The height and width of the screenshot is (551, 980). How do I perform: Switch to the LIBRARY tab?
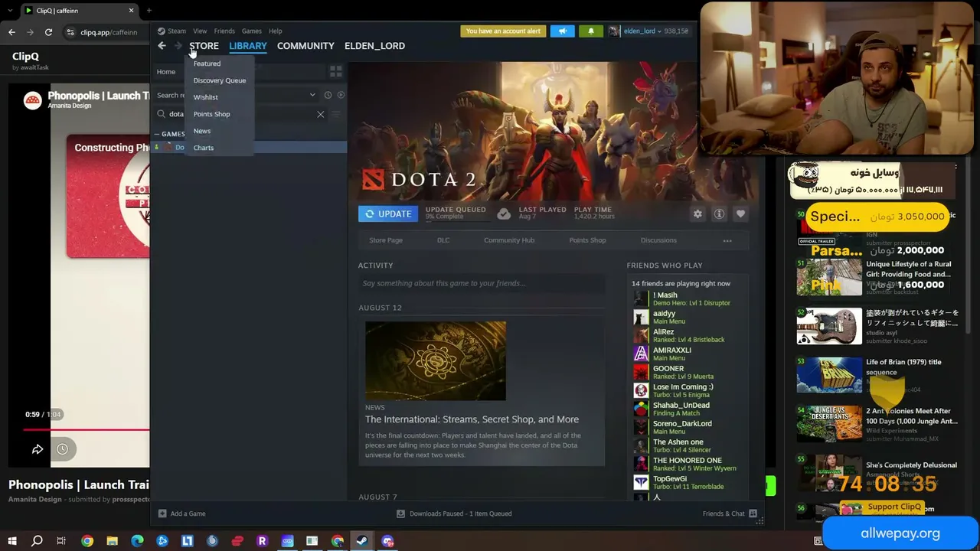(x=248, y=46)
